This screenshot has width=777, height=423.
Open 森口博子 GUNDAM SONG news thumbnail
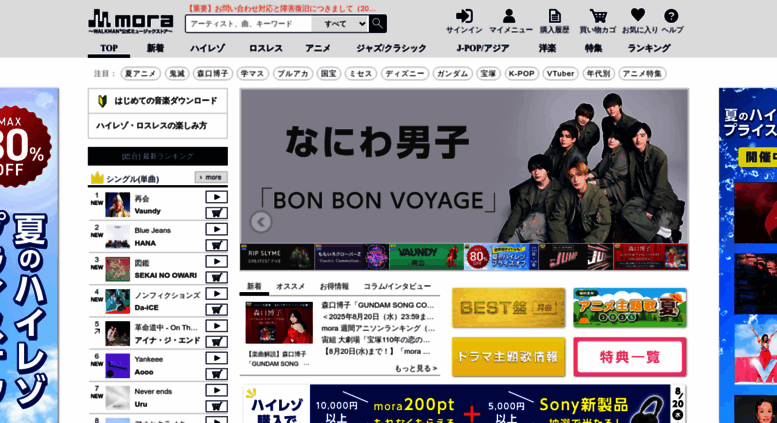click(x=279, y=322)
